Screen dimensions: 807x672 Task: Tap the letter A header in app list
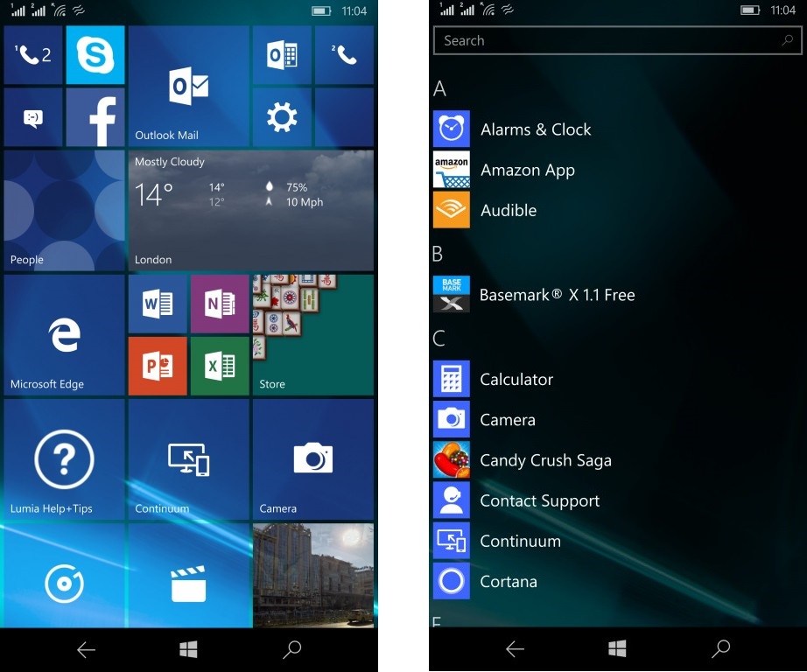[x=439, y=88]
